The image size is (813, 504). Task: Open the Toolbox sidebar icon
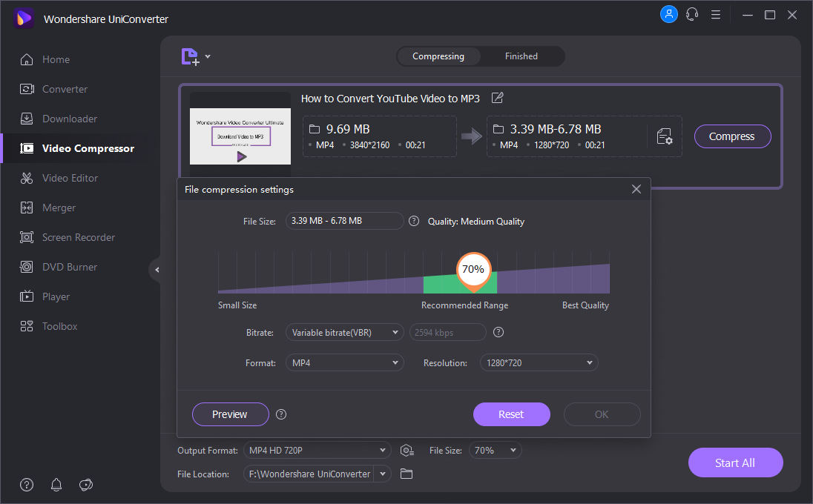[27, 326]
